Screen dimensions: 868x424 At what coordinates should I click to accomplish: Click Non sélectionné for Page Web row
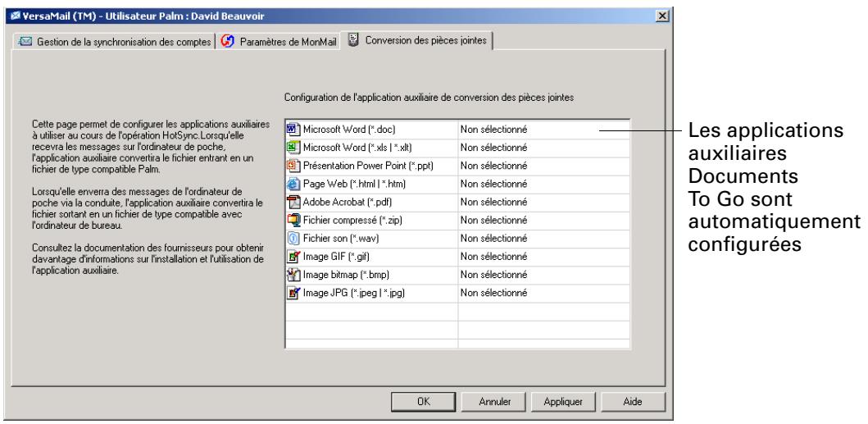(x=493, y=184)
